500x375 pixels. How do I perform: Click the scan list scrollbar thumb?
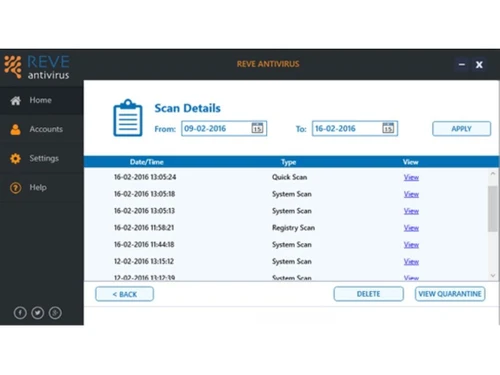point(493,209)
